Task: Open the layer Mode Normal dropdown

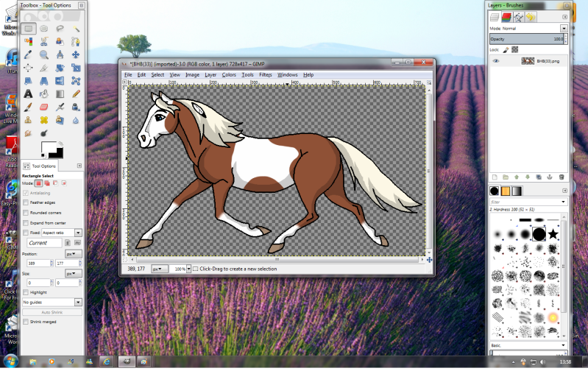Action: coord(564,29)
